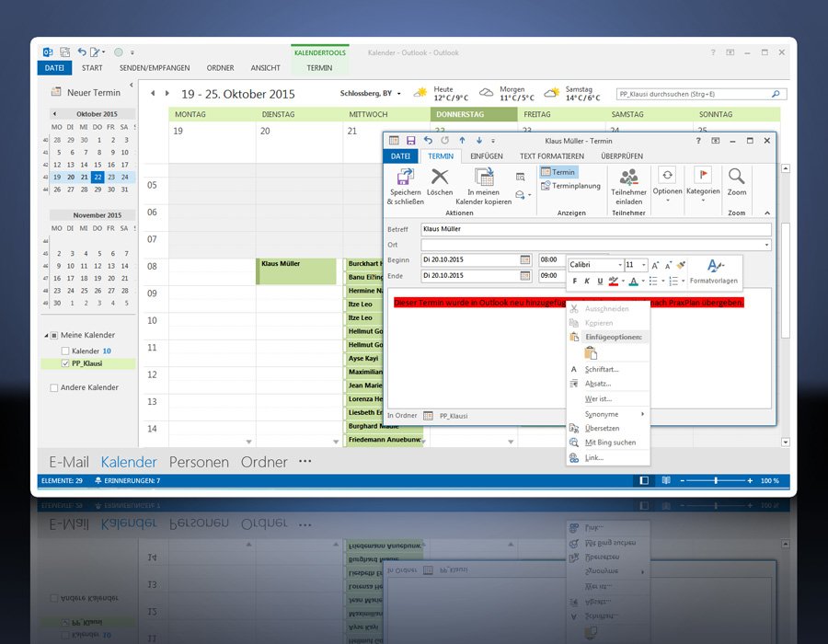Open text highlight color picker
The image size is (828, 644).
613,281
